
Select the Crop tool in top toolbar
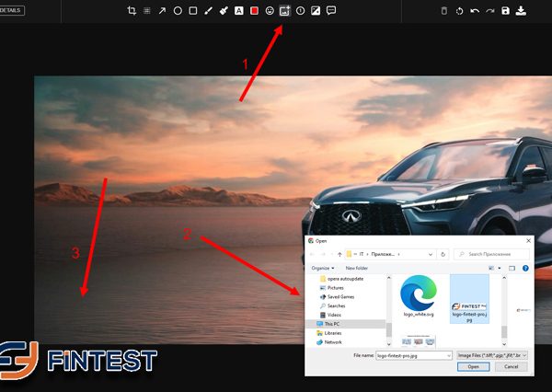132,11
